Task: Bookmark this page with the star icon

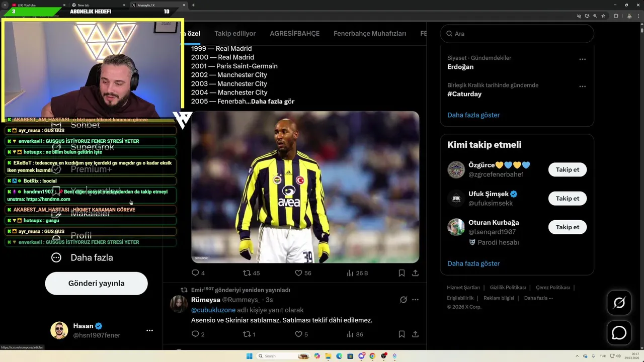Action: (x=603, y=16)
